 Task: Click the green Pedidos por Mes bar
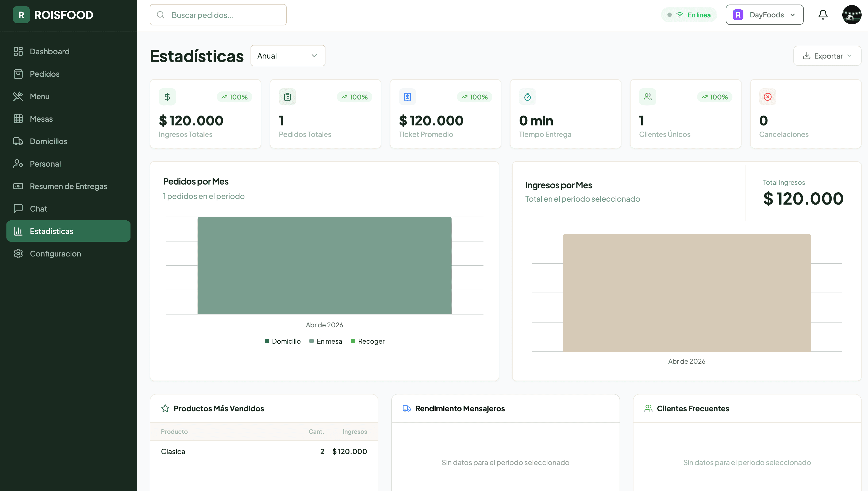[324, 265]
